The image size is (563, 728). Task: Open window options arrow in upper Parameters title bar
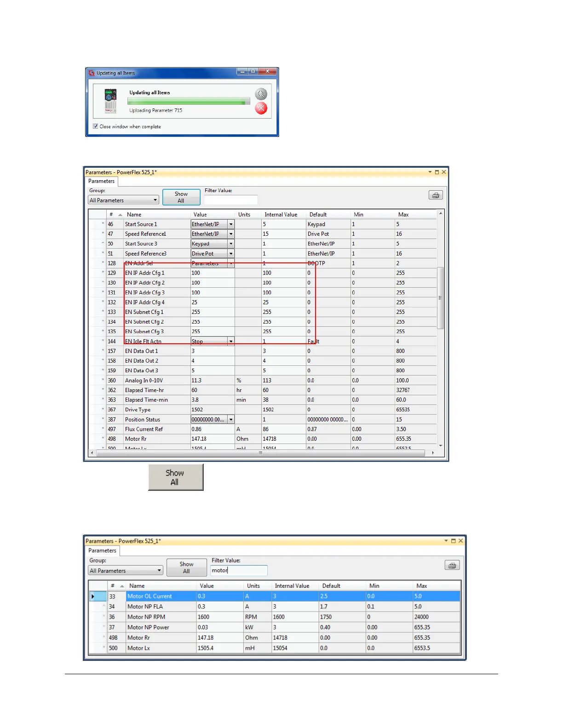pos(430,172)
